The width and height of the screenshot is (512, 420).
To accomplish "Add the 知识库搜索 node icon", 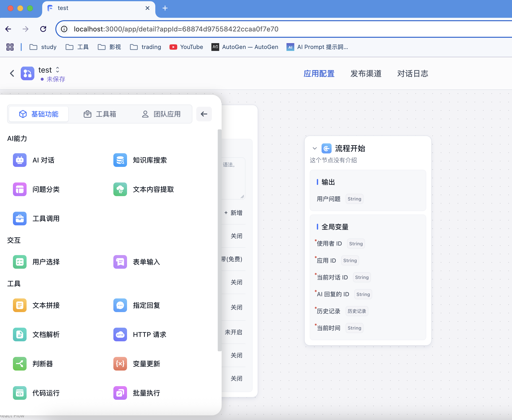I will coord(120,160).
